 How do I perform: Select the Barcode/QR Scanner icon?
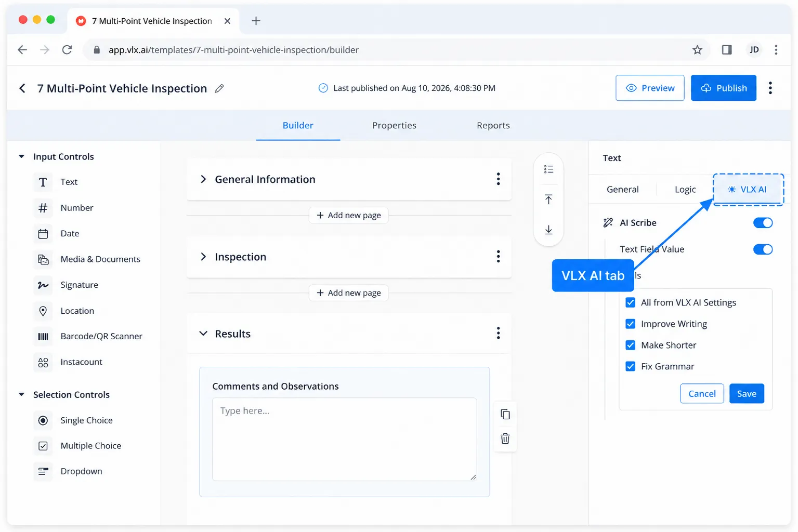[x=43, y=337]
